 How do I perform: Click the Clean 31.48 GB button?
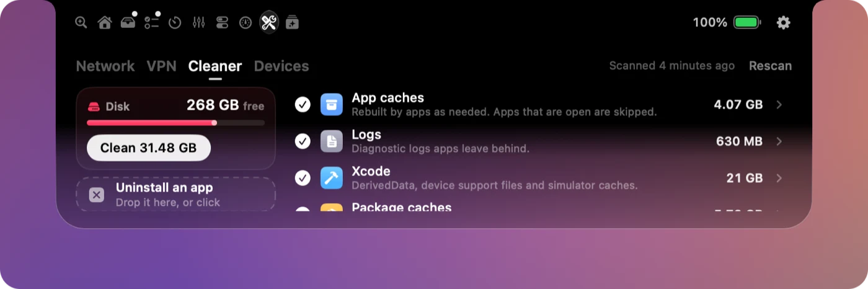pos(149,148)
